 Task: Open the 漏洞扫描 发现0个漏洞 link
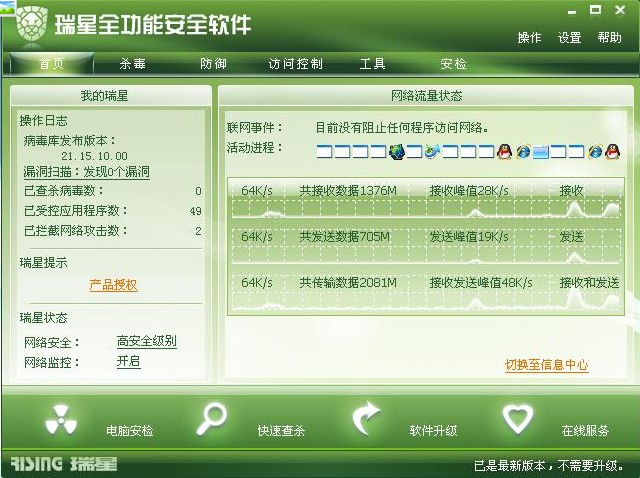point(87,172)
